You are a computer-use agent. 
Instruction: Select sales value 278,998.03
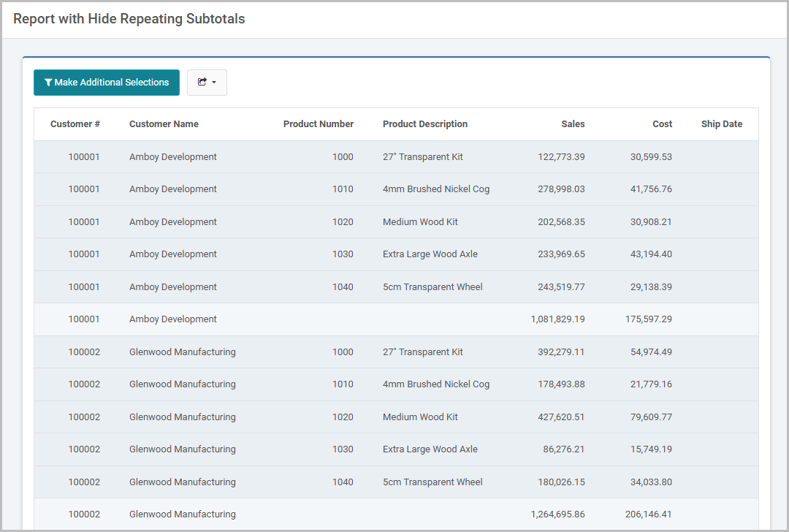click(561, 189)
